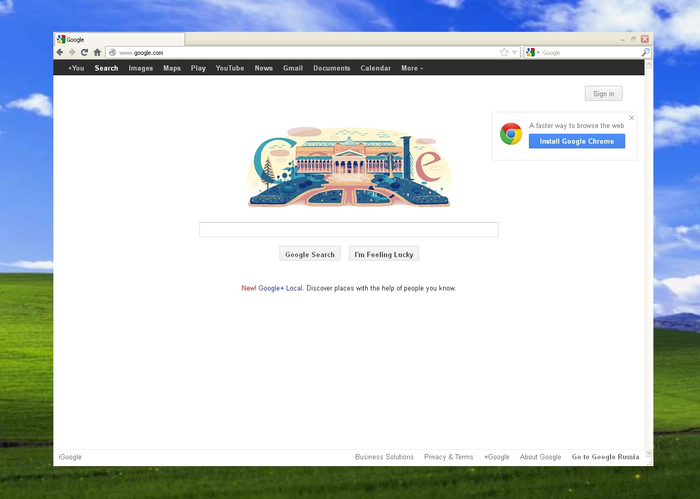
Task: Go to the Home page icon
Action: pos(97,52)
